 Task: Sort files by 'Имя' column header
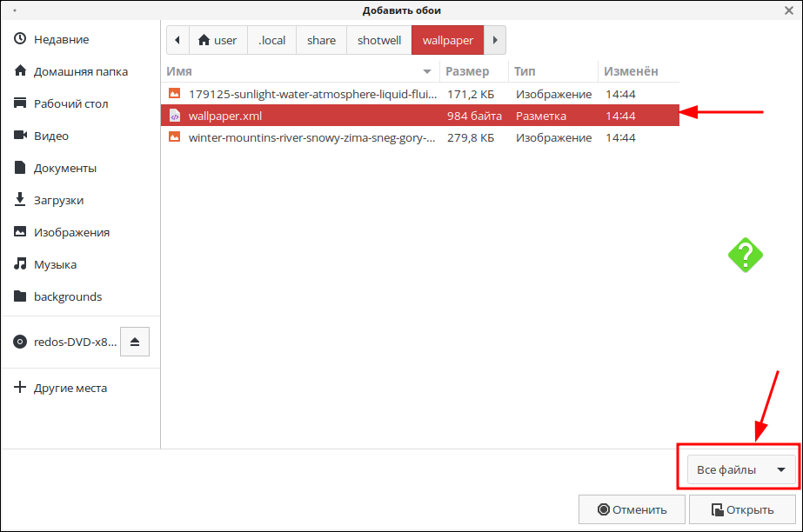click(300, 71)
